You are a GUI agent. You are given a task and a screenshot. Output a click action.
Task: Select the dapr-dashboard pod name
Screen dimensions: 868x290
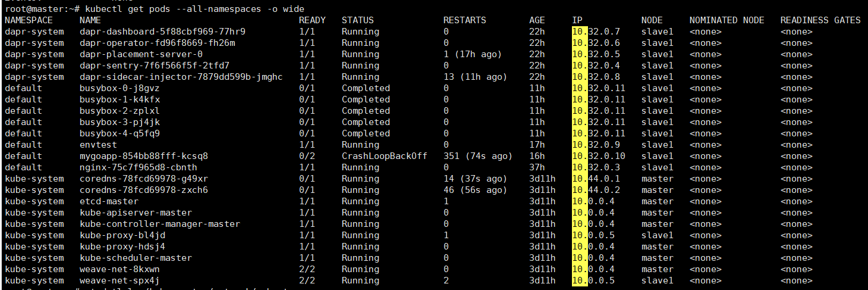pos(162,32)
